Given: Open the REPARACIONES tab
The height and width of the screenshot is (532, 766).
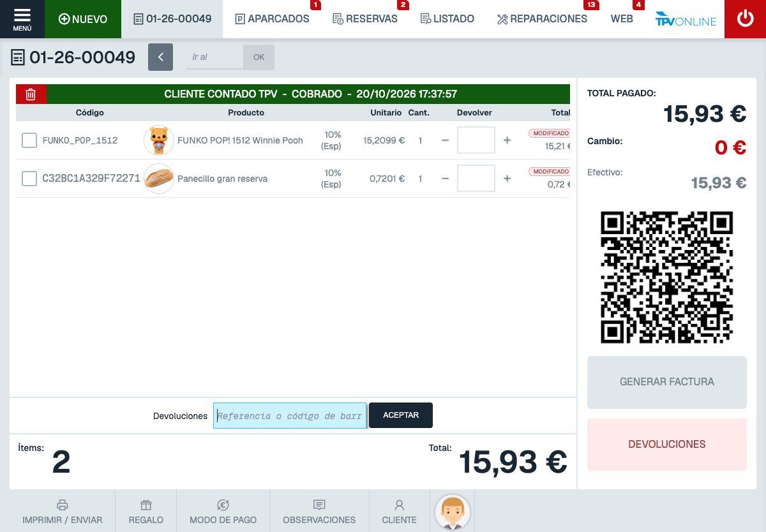Looking at the screenshot, I should tap(542, 19).
